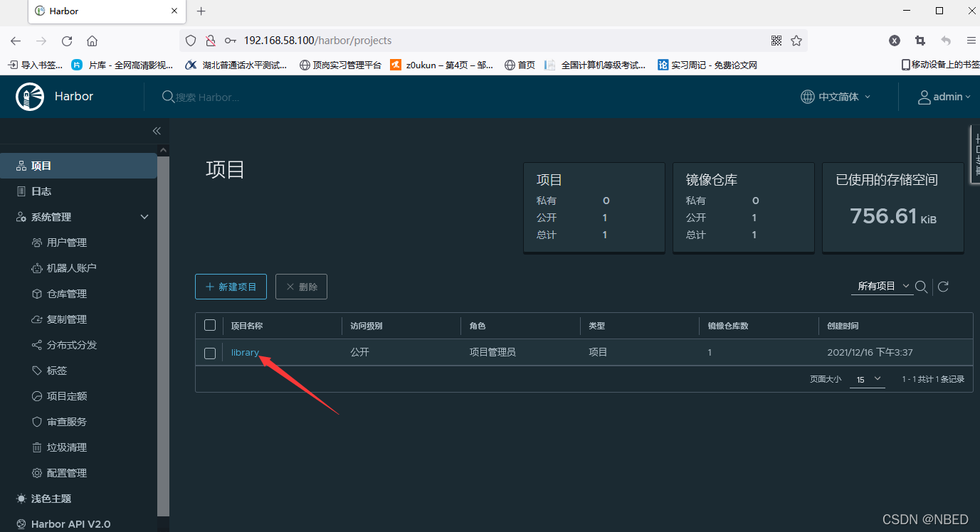Tick the select-all projects checkbox
This screenshot has height=532, width=980.
[x=210, y=325]
